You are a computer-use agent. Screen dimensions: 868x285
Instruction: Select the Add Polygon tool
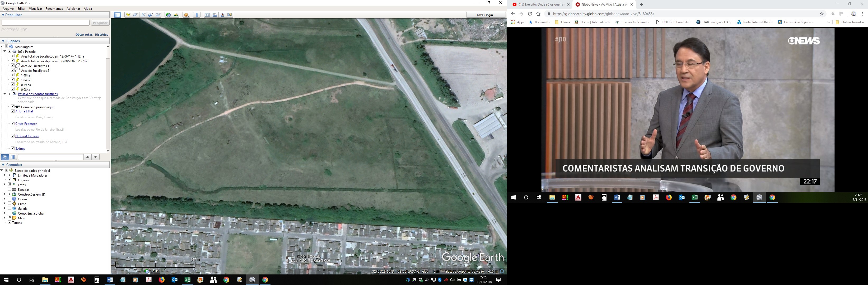(x=136, y=15)
